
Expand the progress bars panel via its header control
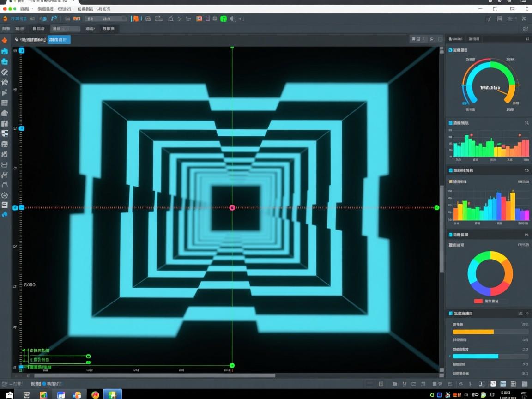tap(526, 314)
